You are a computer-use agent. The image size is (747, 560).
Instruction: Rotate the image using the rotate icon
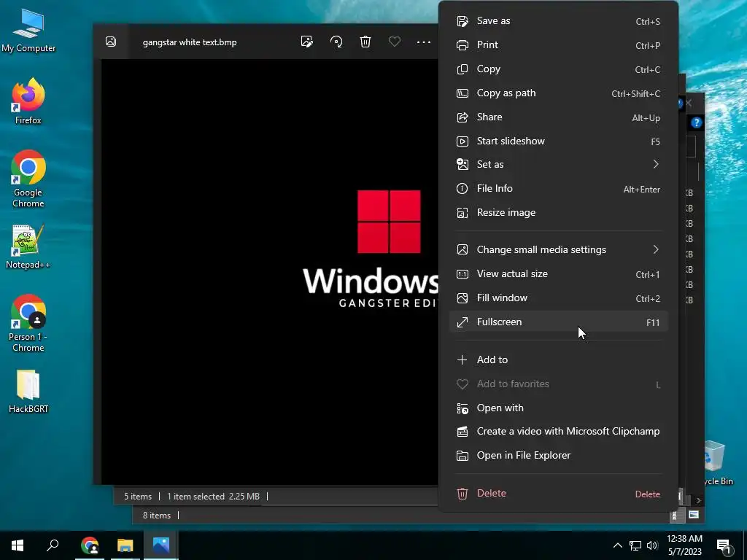(336, 42)
